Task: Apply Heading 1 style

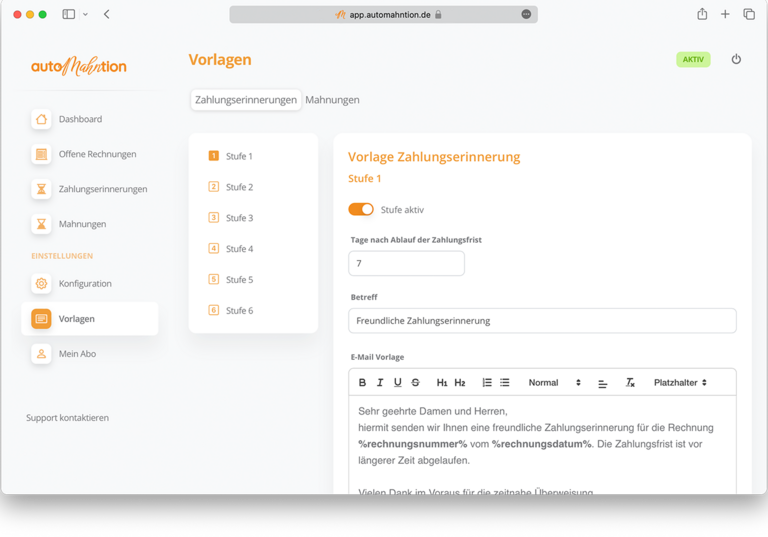Action: 441,383
